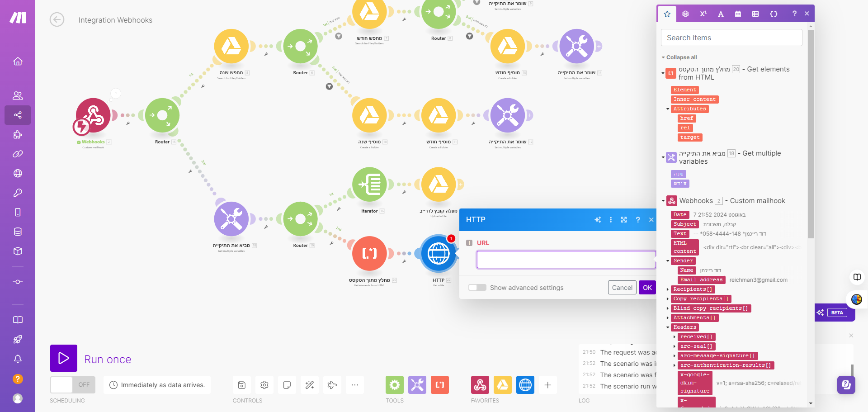This screenshot has height=412, width=868.
Task: Switch to the text functions tab
Action: coord(721,14)
